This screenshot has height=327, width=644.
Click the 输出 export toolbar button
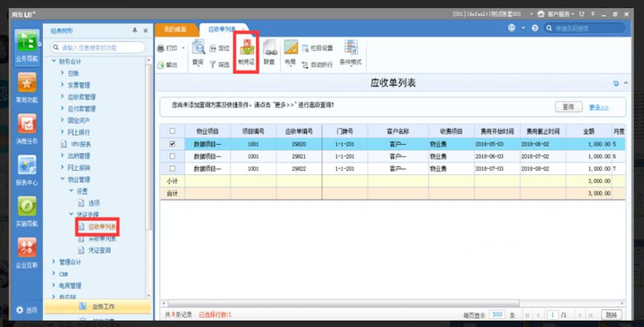point(167,65)
